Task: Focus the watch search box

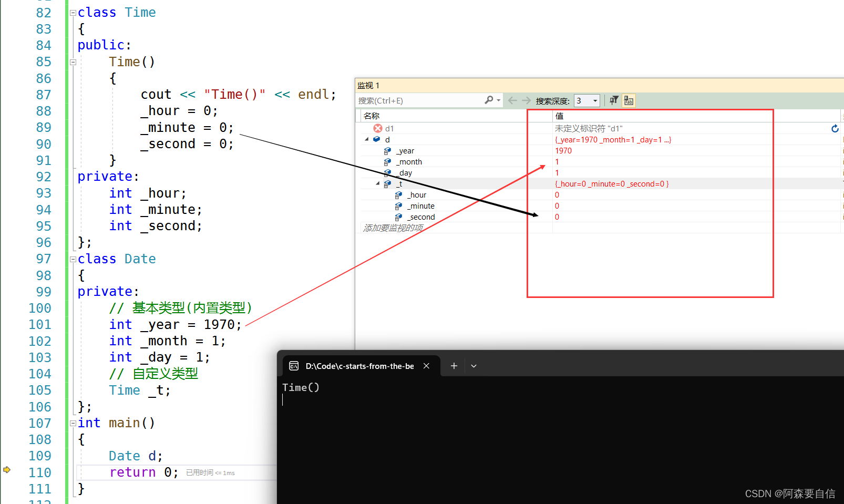Action: [x=420, y=100]
